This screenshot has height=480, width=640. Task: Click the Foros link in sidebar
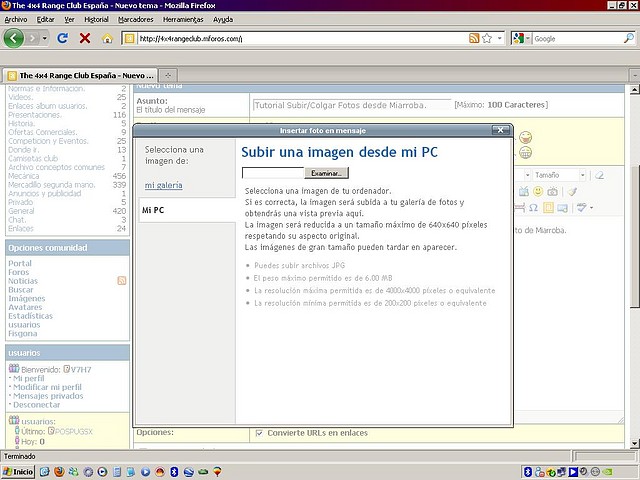point(18,272)
